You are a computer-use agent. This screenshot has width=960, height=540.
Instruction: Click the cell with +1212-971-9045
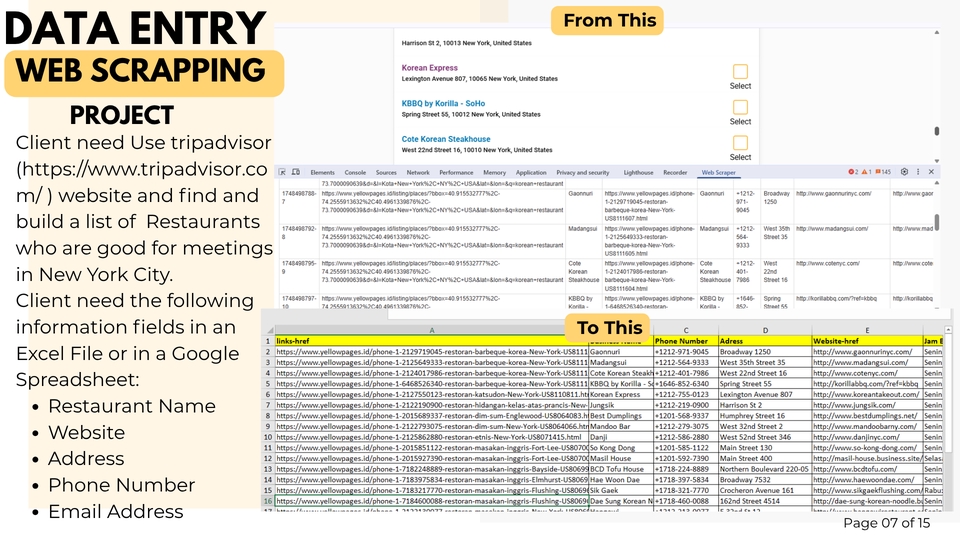click(x=686, y=352)
